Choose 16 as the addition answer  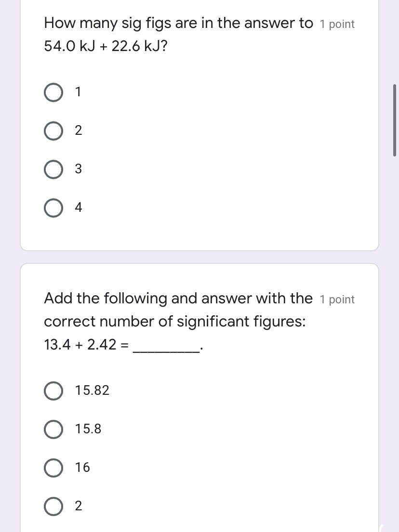click(53, 467)
